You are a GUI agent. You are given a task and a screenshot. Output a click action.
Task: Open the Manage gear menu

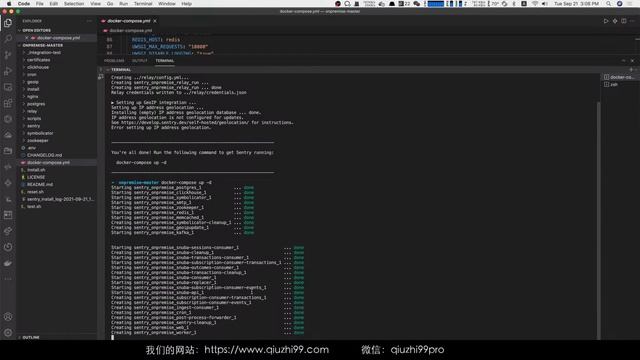pyautogui.click(x=8, y=333)
